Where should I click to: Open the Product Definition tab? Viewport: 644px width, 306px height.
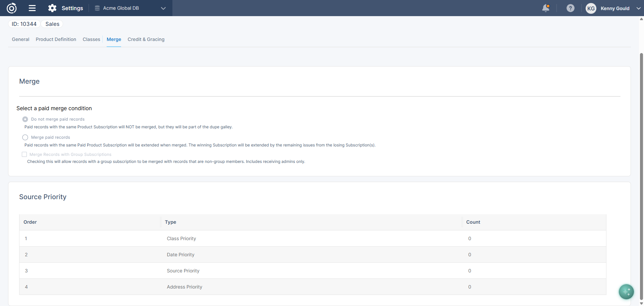pos(56,39)
